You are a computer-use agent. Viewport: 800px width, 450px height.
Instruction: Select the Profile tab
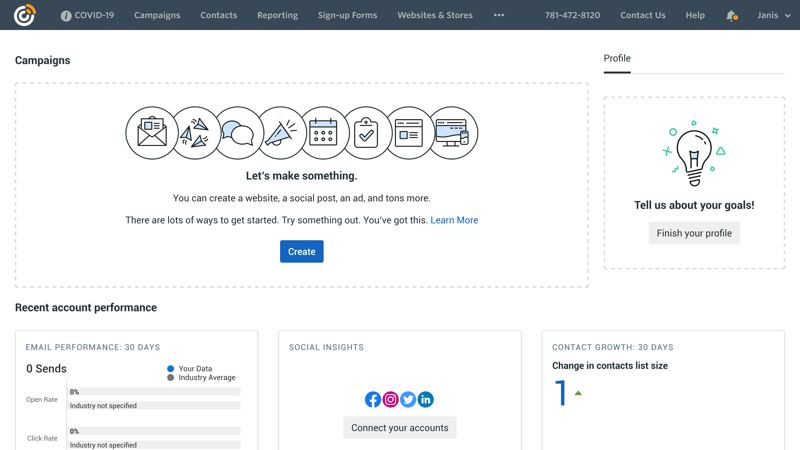click(x=617, y=58)
